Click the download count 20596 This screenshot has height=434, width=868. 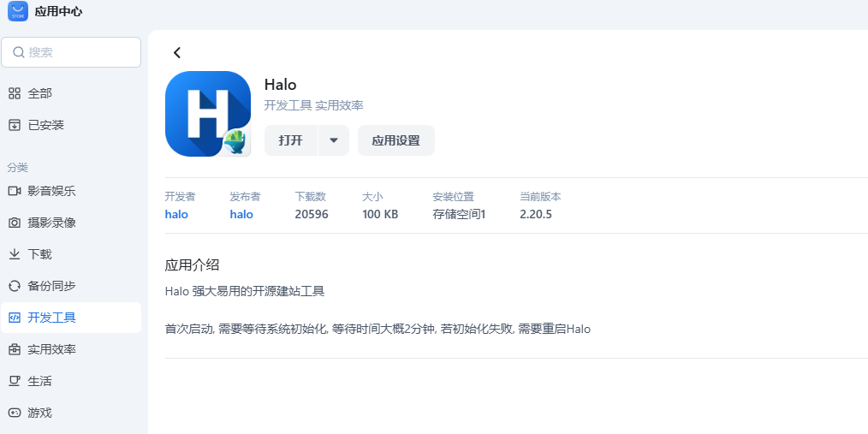tap(312, 214)
